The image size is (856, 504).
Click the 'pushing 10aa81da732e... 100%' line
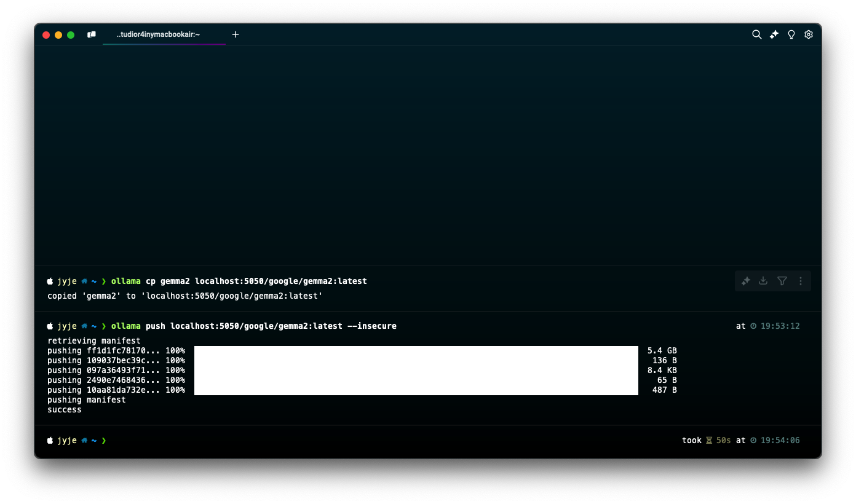[x=116, y=390]
